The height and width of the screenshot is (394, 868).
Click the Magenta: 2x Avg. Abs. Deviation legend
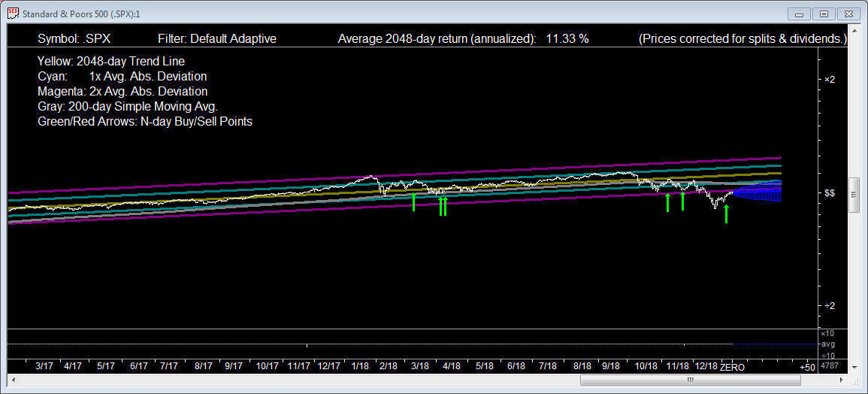pos(122,92)
